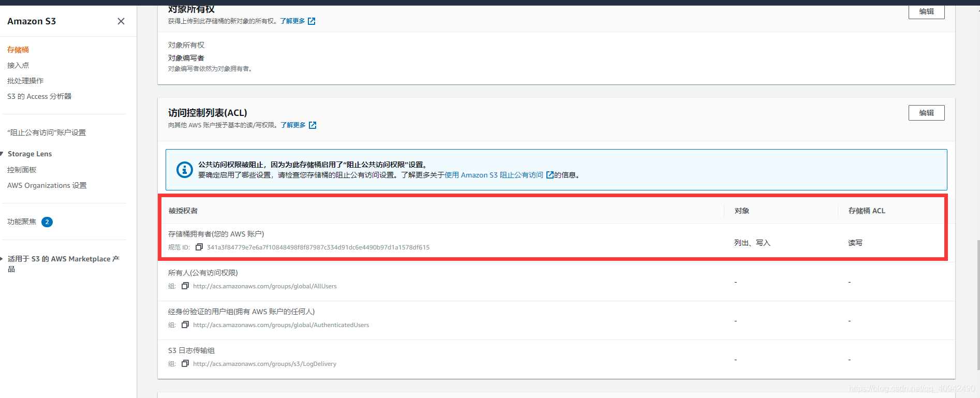The image size is (980, 398).
Task: Open 了解更多 link under 对象所有权
Action: 293,21
